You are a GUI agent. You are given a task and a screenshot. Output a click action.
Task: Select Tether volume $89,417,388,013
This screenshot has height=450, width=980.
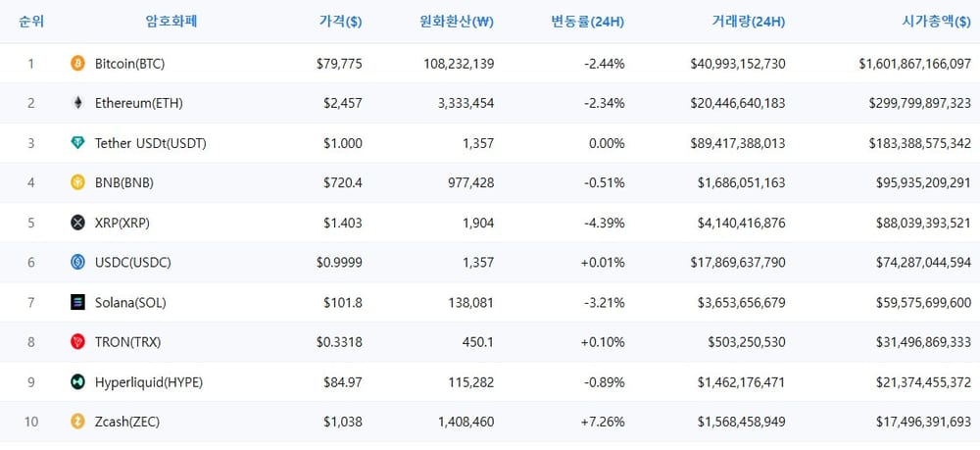(738, 144)
